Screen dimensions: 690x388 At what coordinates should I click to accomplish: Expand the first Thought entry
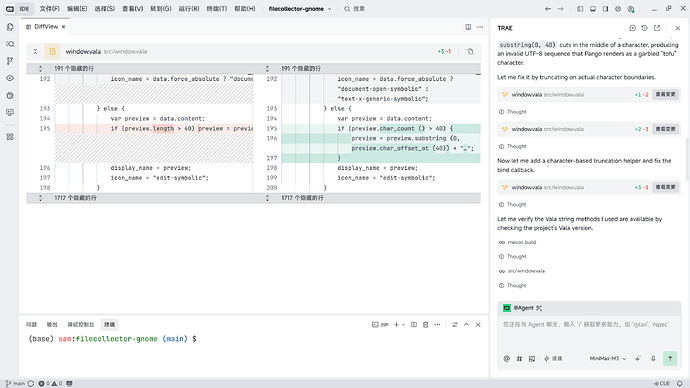point(513,112)
